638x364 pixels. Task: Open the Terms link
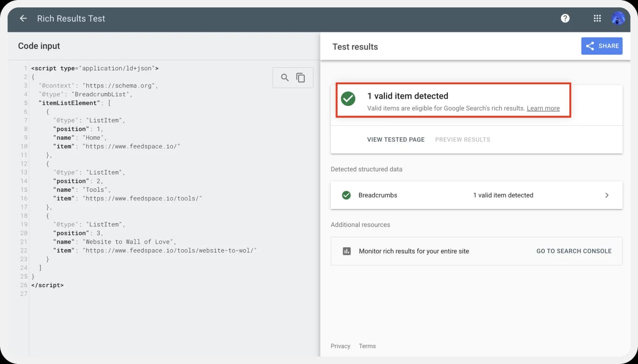pyautogui.click(x=367, y=346)
